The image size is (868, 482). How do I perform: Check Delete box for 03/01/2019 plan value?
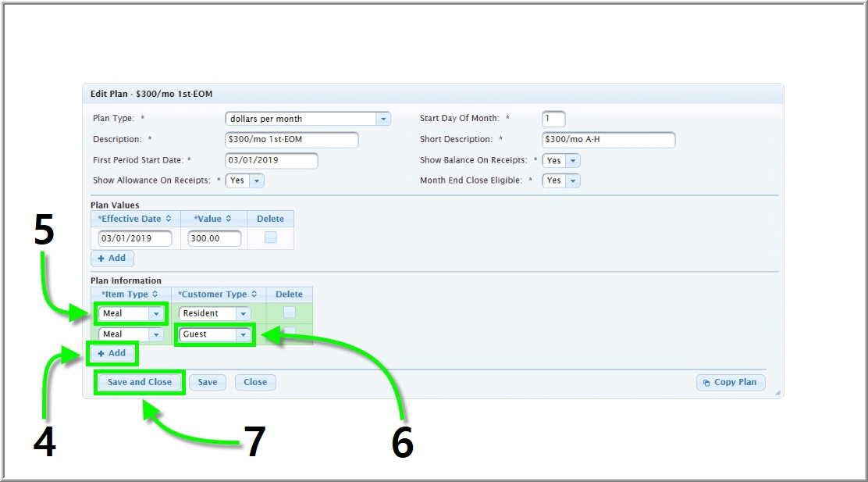(270, 237)
